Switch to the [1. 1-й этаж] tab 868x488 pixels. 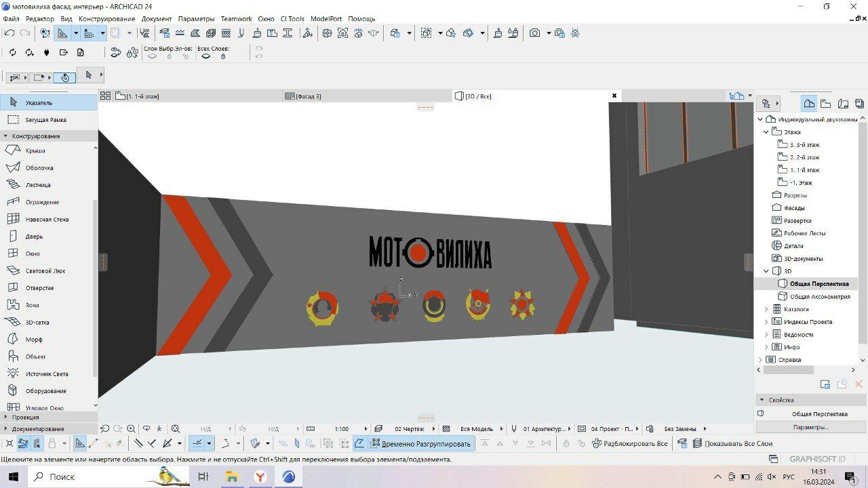point(191,96)
